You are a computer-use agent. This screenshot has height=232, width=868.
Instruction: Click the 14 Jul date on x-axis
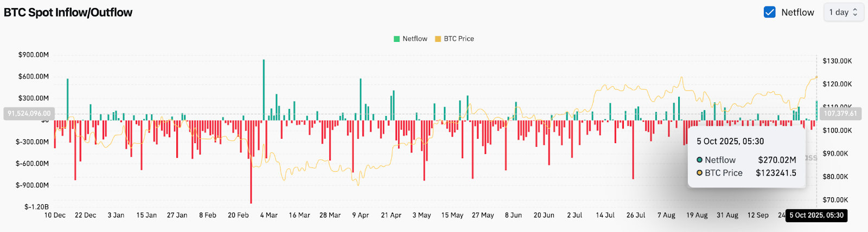tap(605, 215)
